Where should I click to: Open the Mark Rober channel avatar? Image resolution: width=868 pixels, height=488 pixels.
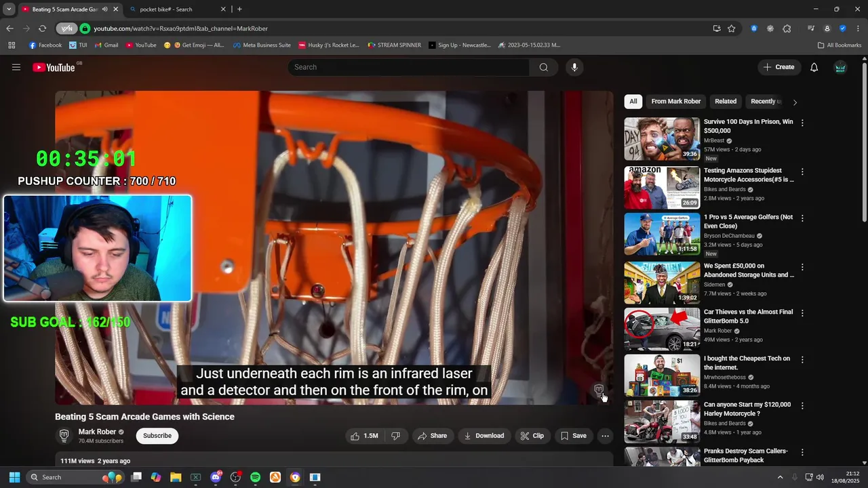(x=64, y=435)
